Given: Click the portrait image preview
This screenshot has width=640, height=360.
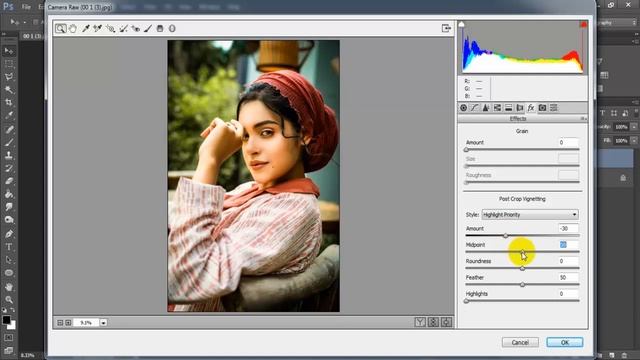Looking at the screenshot, I should coord(253,176).
